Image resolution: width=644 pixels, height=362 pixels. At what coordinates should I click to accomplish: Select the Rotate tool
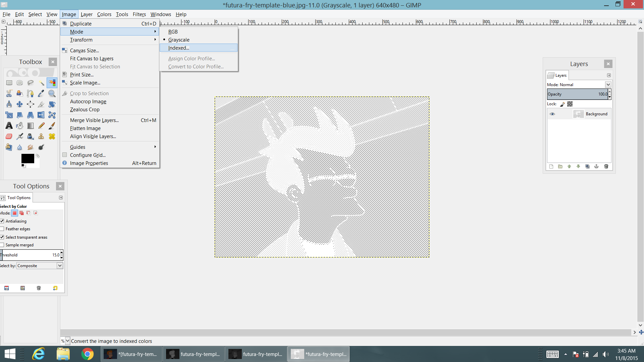[x=52, y=104]
